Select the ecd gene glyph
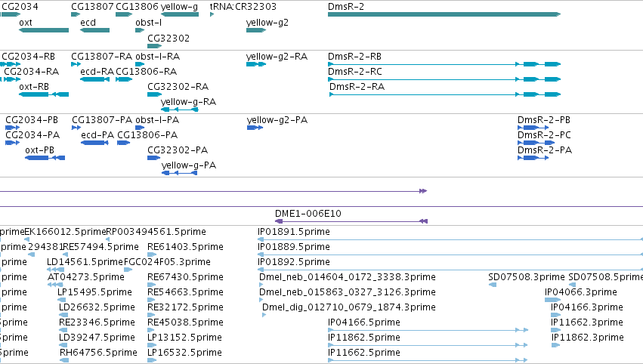 coord(94,30)
